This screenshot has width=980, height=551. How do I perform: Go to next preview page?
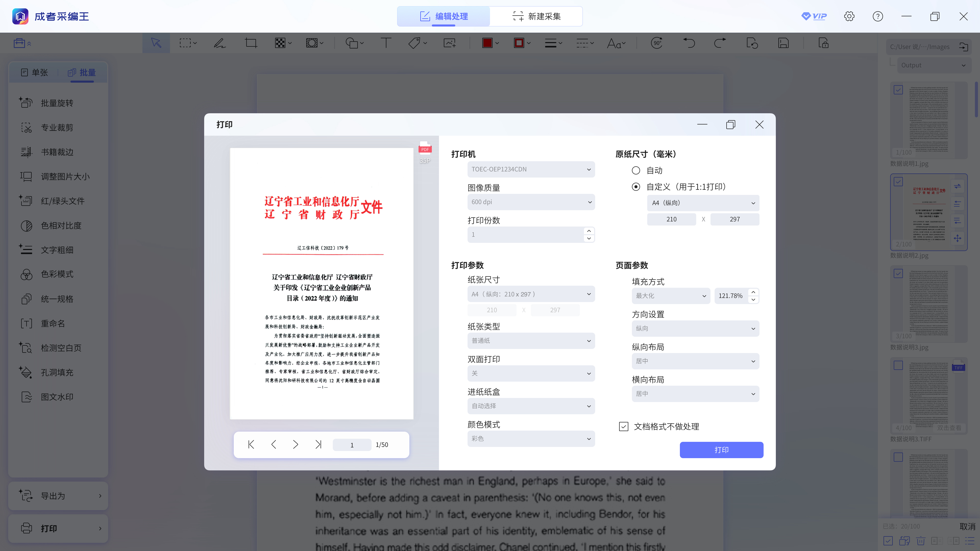(296, 444)
